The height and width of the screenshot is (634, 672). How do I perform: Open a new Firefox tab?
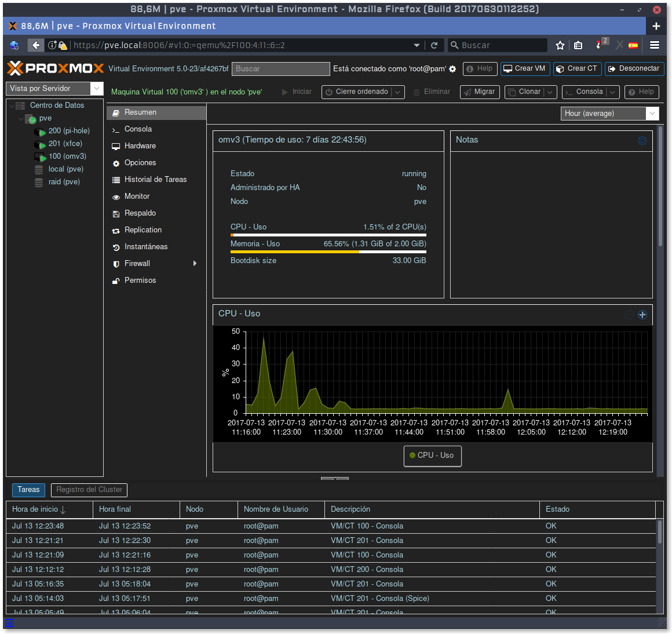click(x=656, y=26)
